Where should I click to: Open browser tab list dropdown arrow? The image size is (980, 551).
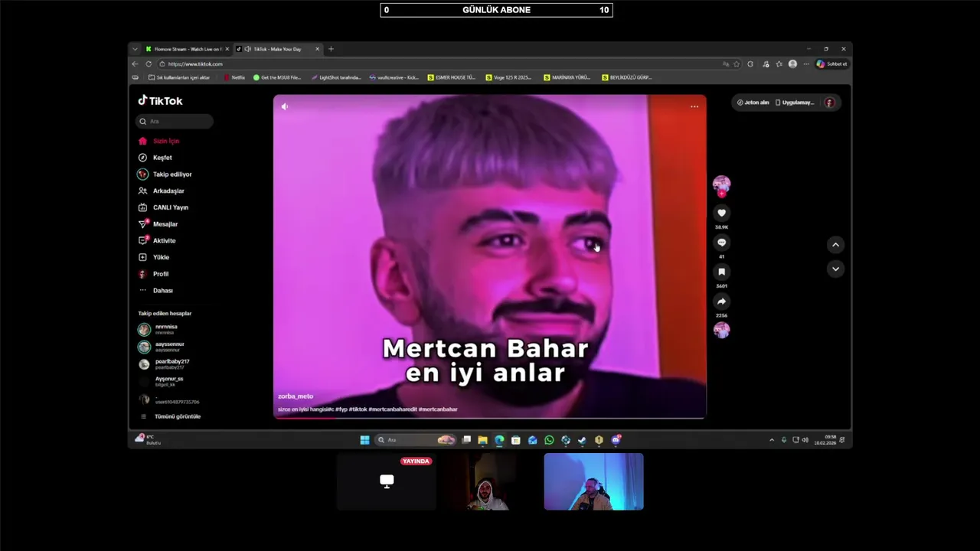[135, 49]
